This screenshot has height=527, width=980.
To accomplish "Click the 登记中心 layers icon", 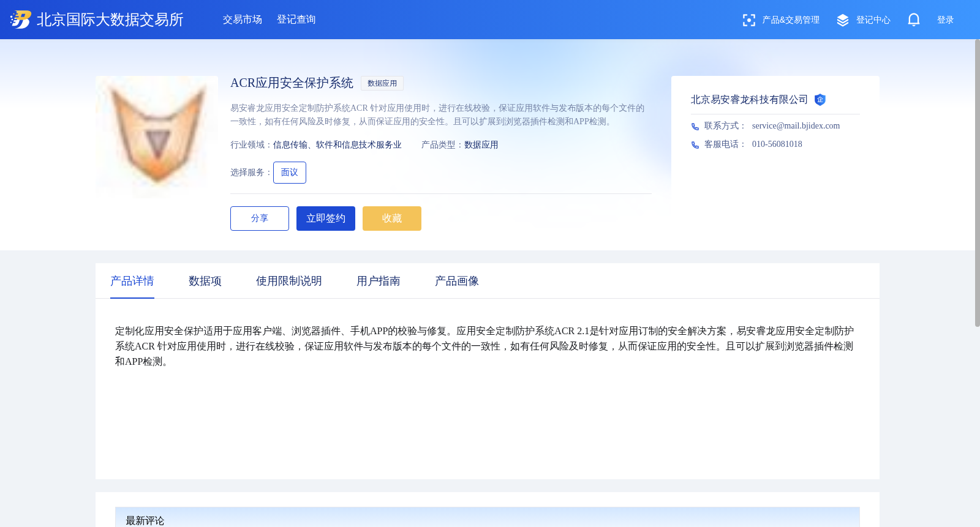I will point(843,20).
